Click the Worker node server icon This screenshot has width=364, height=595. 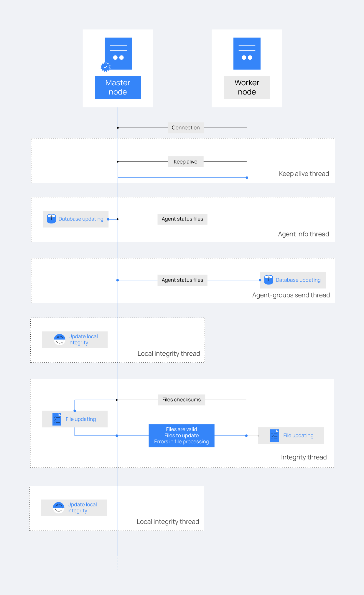[x=247, y=53]
